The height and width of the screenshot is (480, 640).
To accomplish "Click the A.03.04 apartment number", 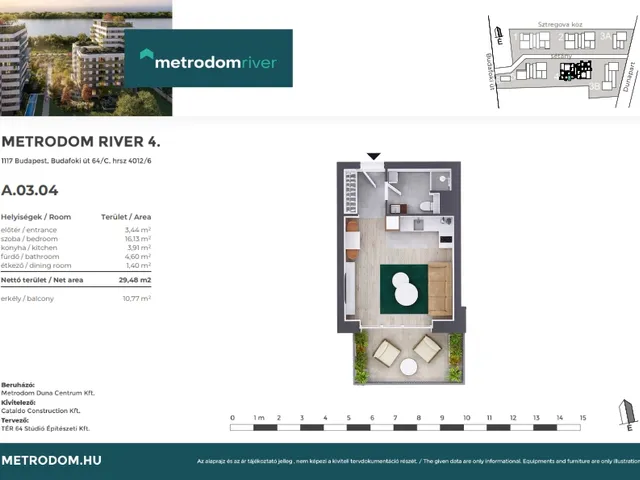I will [x=30, y=189].
